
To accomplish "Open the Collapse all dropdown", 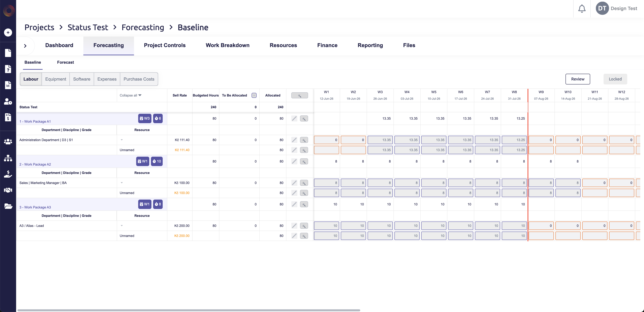I will pyautogui.click(x=130, y=95).
